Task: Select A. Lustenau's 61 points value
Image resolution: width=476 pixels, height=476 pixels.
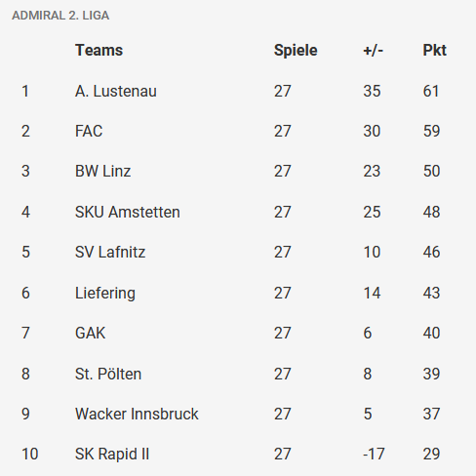Action: coord(431,91)
